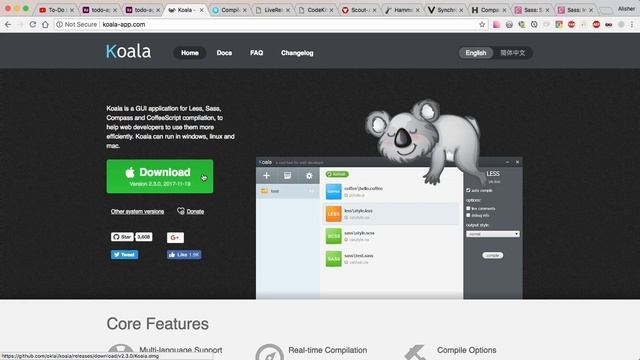Click the green Download button

coord(160,176)
